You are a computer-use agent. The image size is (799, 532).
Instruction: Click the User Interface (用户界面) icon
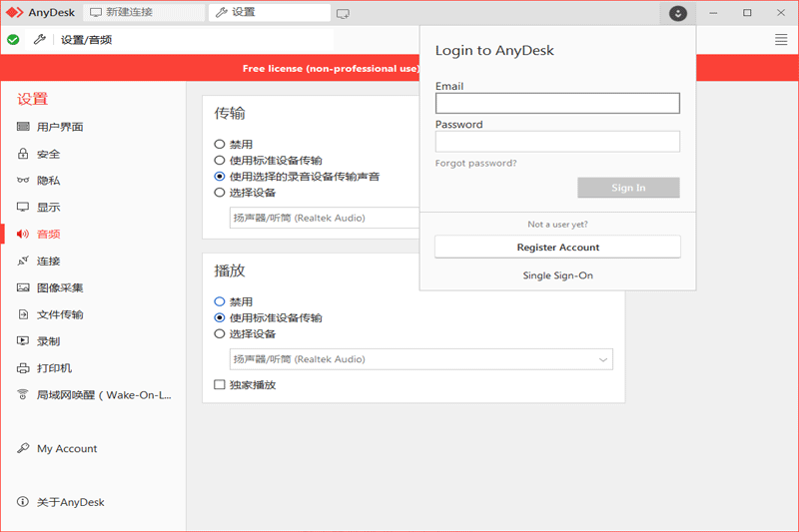pos(23,126)
